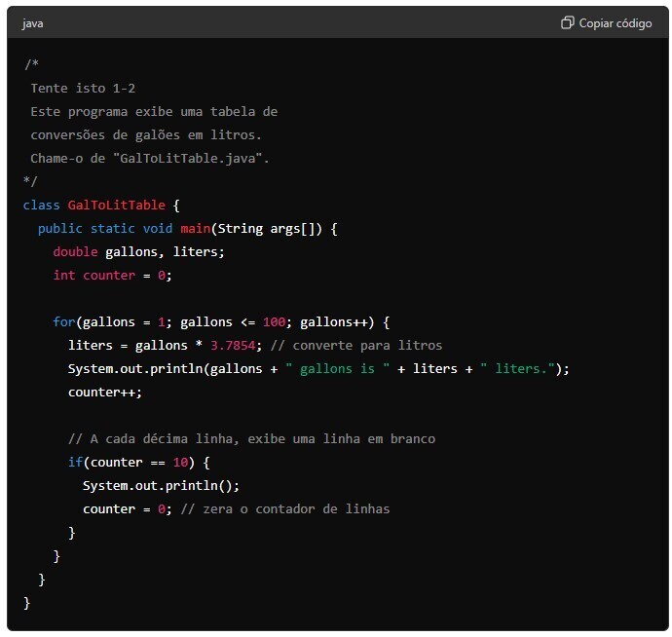Click the "System.out.println(gallons +" statement
Image resolution: width=672 pixels, height=637 pixels.
point(318,369)
